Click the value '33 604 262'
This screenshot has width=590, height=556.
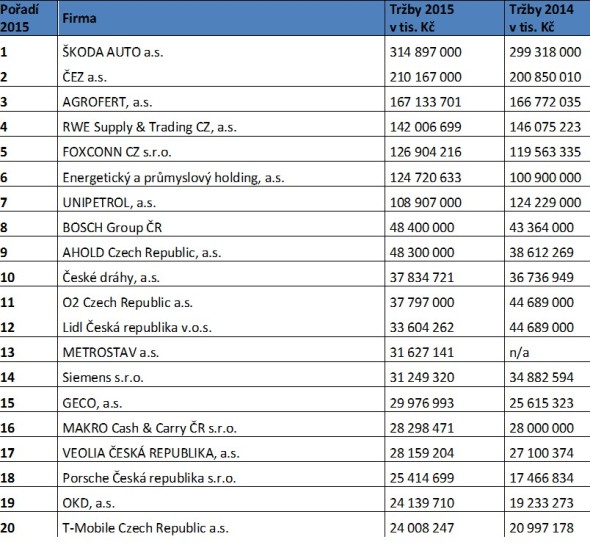422,327
